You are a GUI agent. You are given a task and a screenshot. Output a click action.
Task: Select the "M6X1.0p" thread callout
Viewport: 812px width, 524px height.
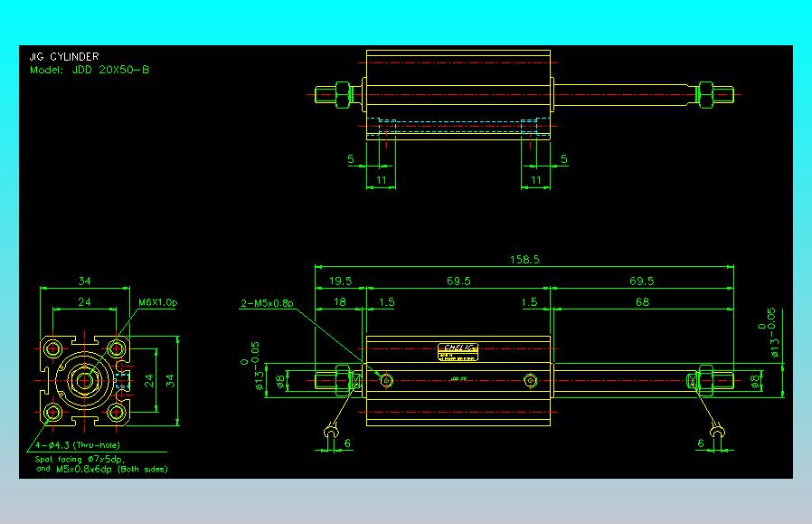158,302
